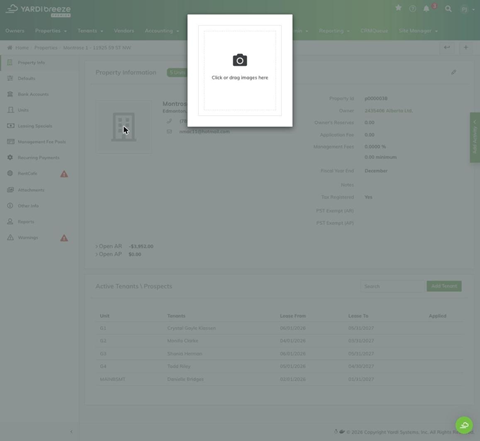
Task: Click the Yardi Breeze logo
Action: coord(38,10)
